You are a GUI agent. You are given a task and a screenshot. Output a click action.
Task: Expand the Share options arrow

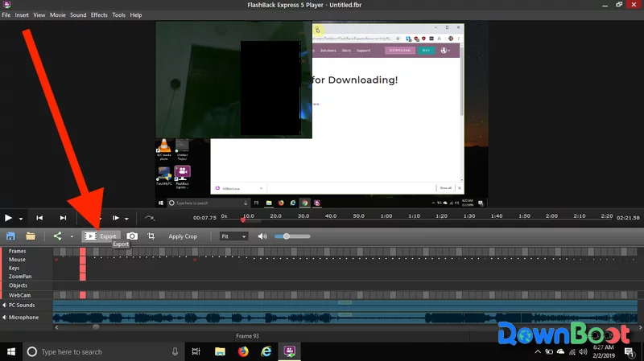(72, 236)
